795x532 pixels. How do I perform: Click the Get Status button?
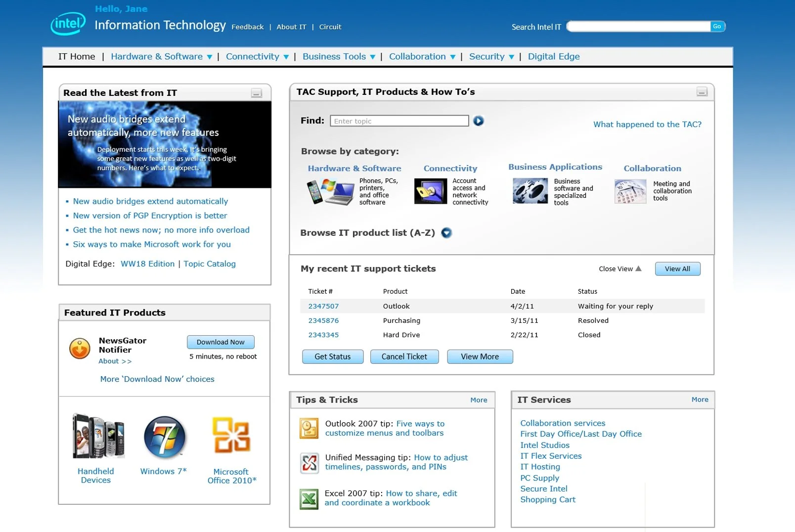(x=333, y=356)
